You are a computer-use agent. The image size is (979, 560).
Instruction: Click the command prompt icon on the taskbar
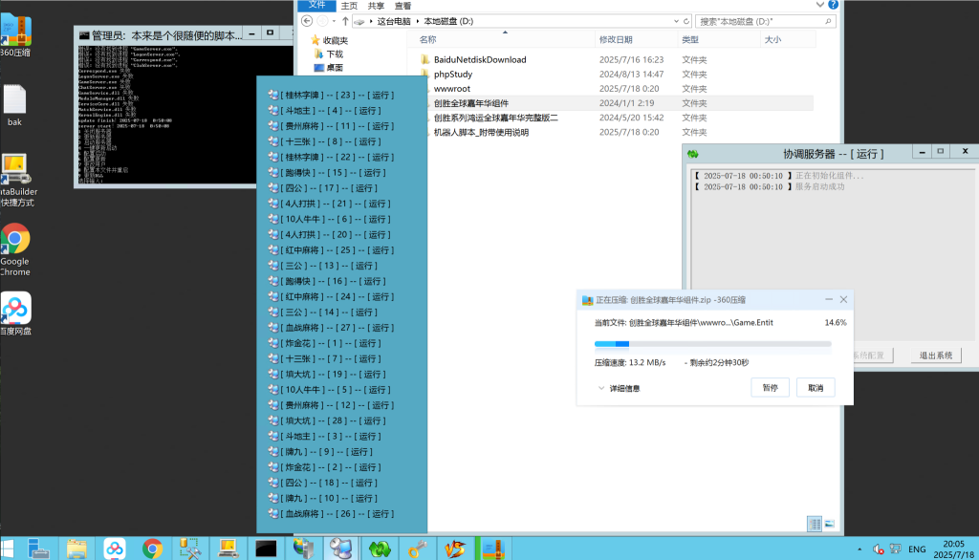point(265,549)
